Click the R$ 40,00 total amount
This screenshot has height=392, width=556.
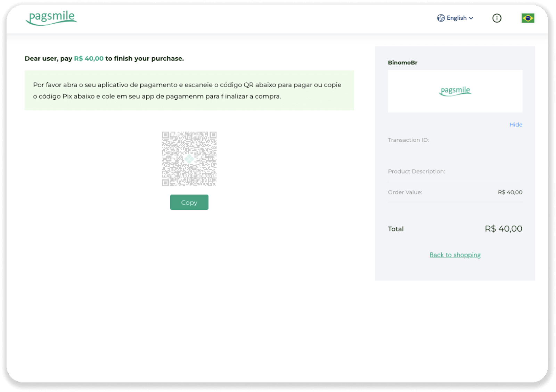click(503, 228)
